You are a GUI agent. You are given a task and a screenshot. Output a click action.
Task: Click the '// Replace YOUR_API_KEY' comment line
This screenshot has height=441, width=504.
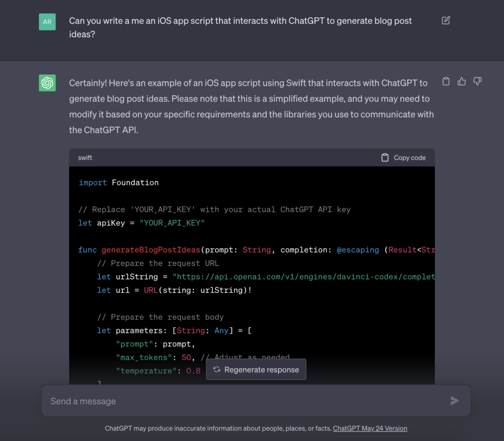pos(215,209)
